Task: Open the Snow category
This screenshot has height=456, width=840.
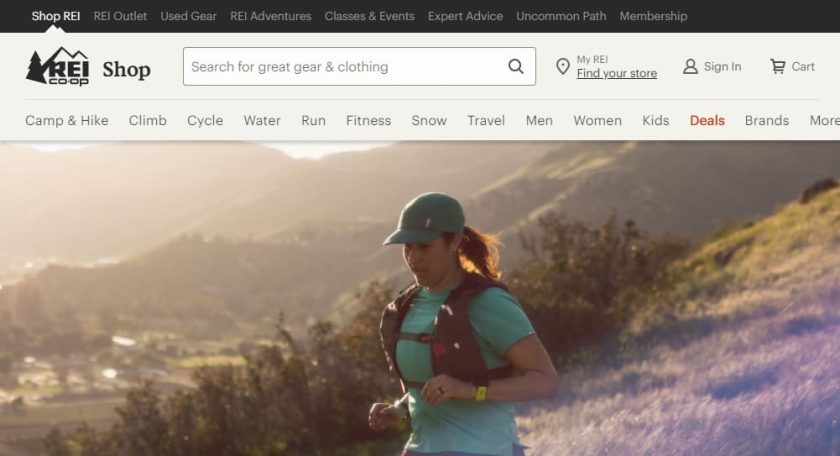Action: click(x=429, y=121)
